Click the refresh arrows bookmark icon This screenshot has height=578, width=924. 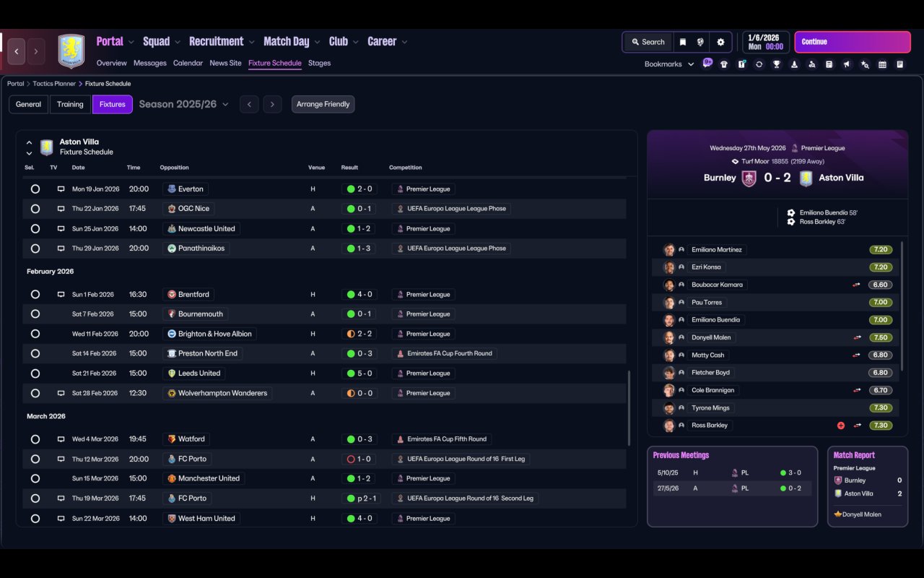(759, 64)
